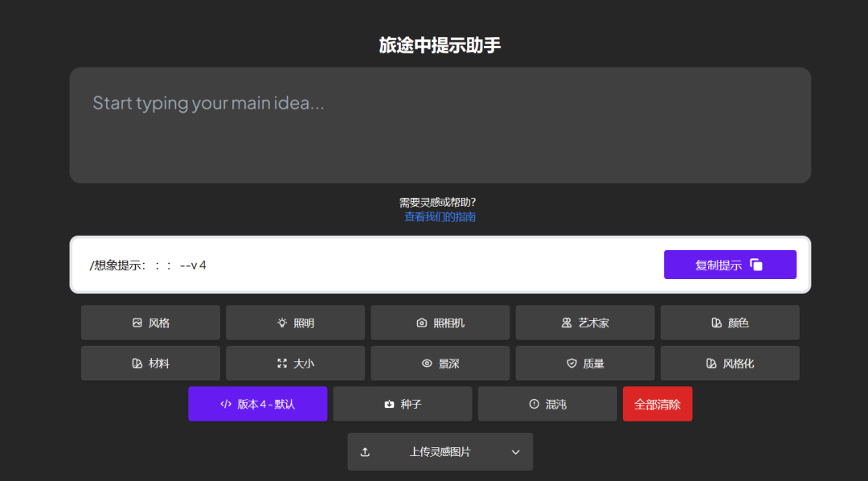The image size is (868, 481).
Task: Click the 复制提示 button text
Action: [x=719, y=265]
